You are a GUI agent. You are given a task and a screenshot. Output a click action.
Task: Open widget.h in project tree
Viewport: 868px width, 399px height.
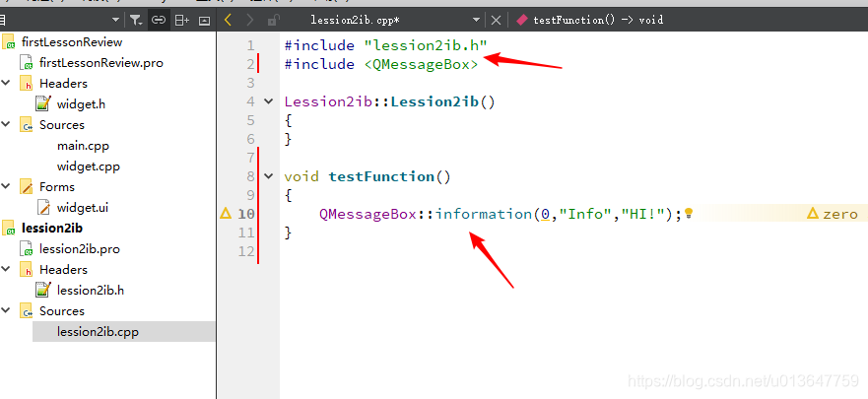81,104
